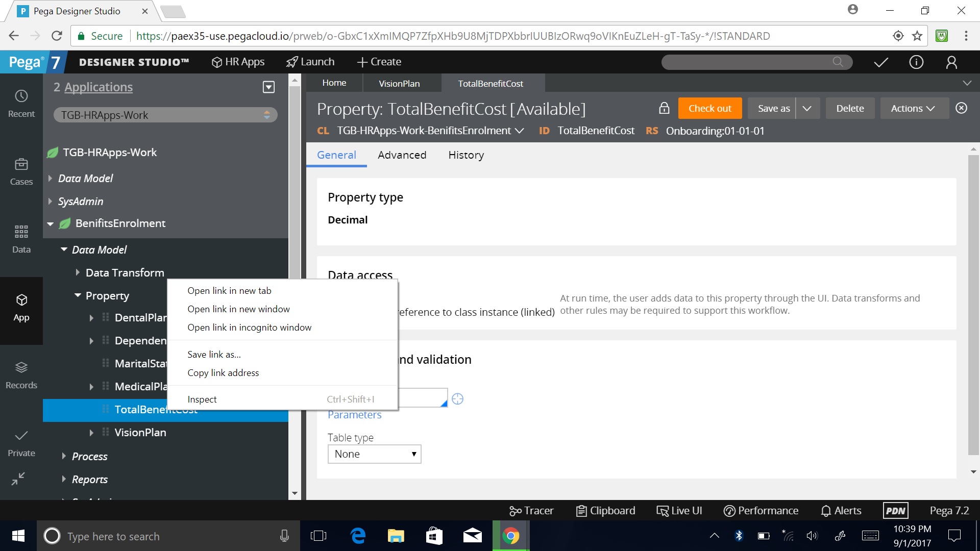Switch to the Advanced tab

(402, 155)
